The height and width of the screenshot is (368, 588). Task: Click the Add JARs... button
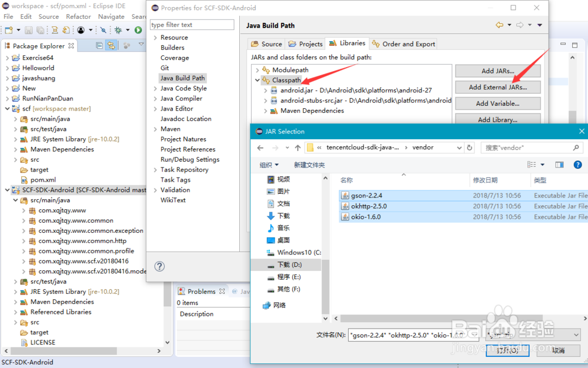coord(497,71)
